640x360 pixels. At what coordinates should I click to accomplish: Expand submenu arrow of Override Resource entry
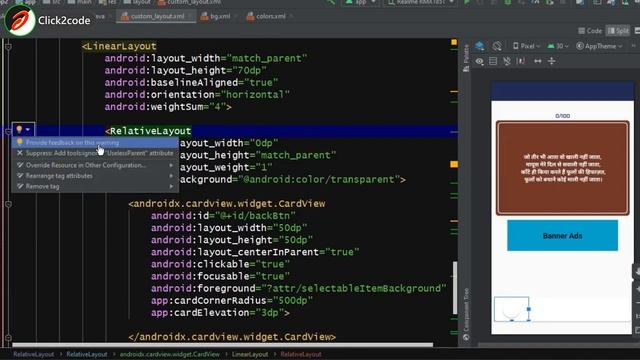[171, 165]
